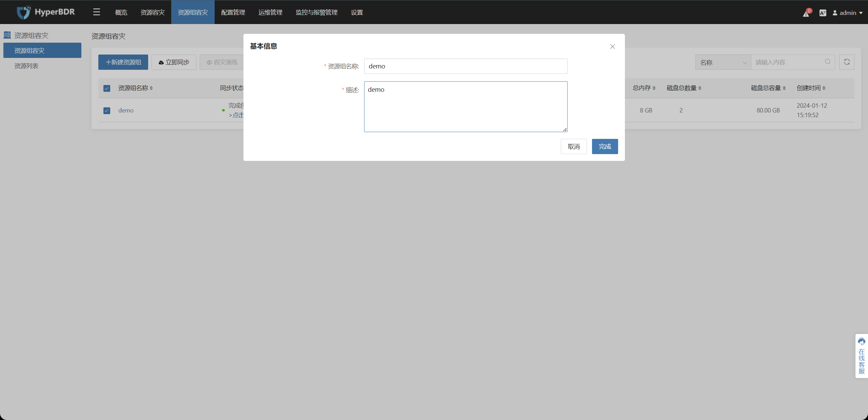Click the textarea resize handle
This screenshot has height=420, width=868.
point(565,129)
